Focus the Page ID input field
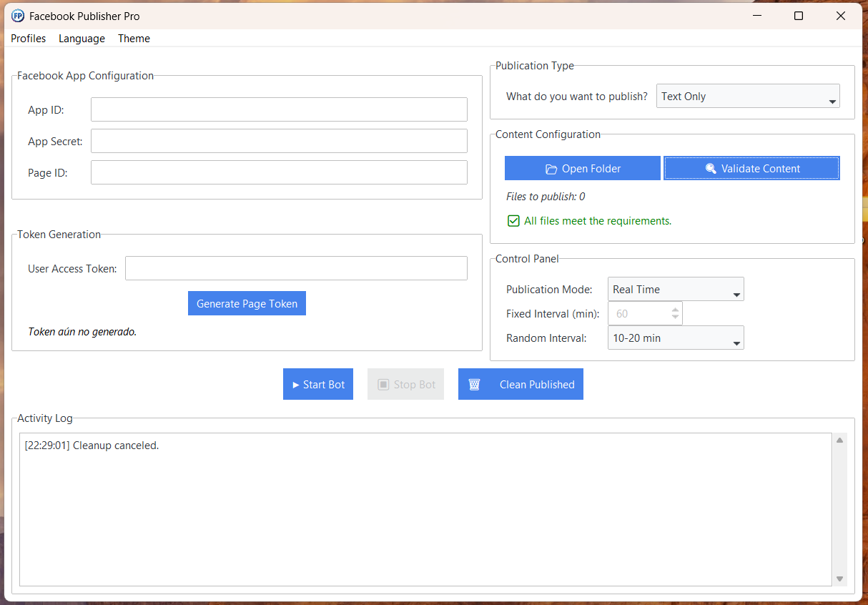868x605 pixels. coord(279,172)
